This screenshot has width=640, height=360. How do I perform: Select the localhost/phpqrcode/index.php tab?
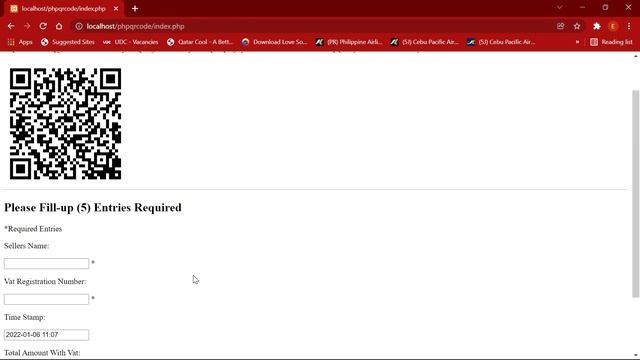pyautogui.click(x=63, y=9)
